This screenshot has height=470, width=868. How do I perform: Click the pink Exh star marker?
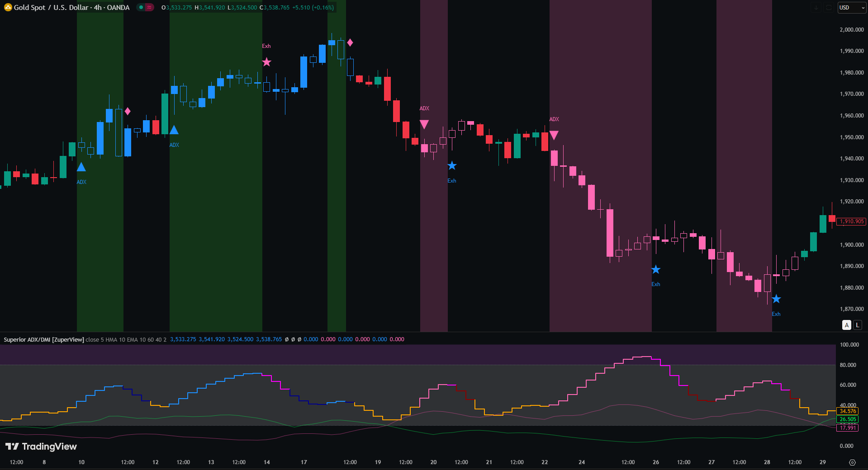[267, 62]
